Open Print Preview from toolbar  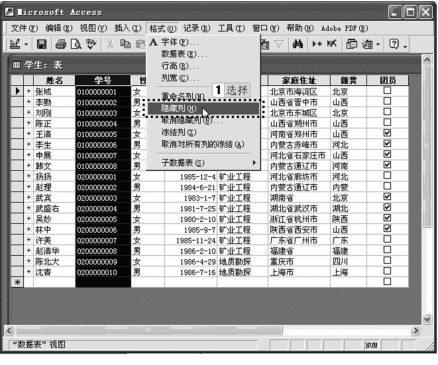tap(76, 44)
